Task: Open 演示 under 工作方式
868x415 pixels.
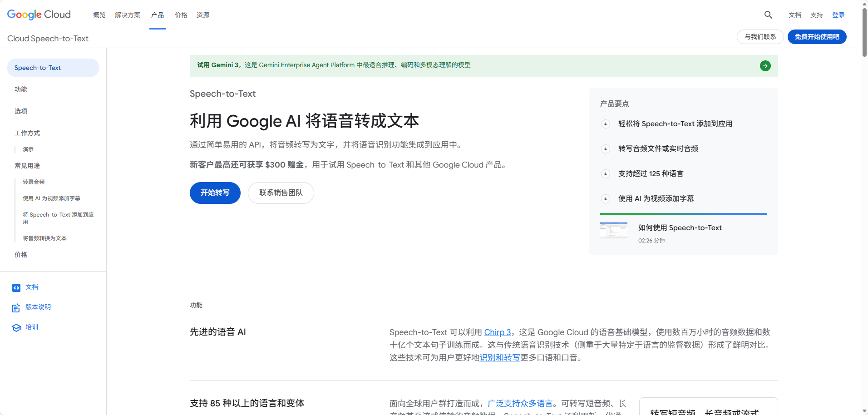Action: tap(28, 149)
